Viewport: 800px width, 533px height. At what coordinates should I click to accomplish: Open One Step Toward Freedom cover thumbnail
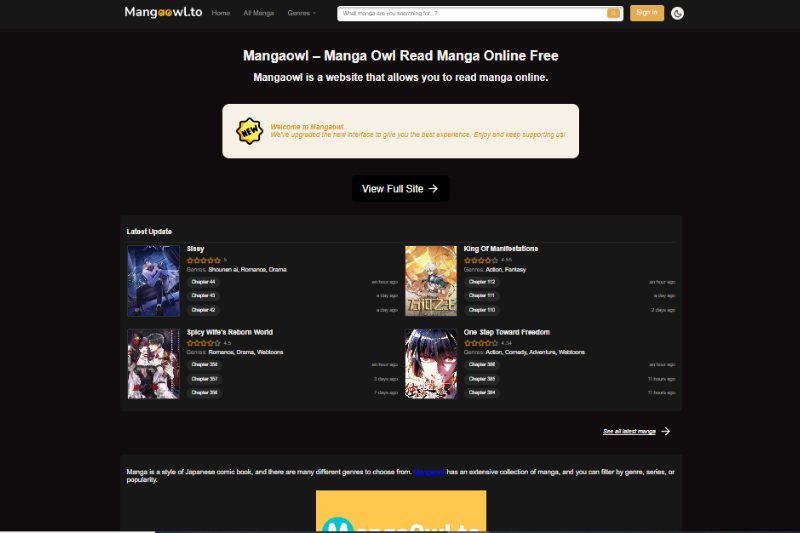coord(431,364)
